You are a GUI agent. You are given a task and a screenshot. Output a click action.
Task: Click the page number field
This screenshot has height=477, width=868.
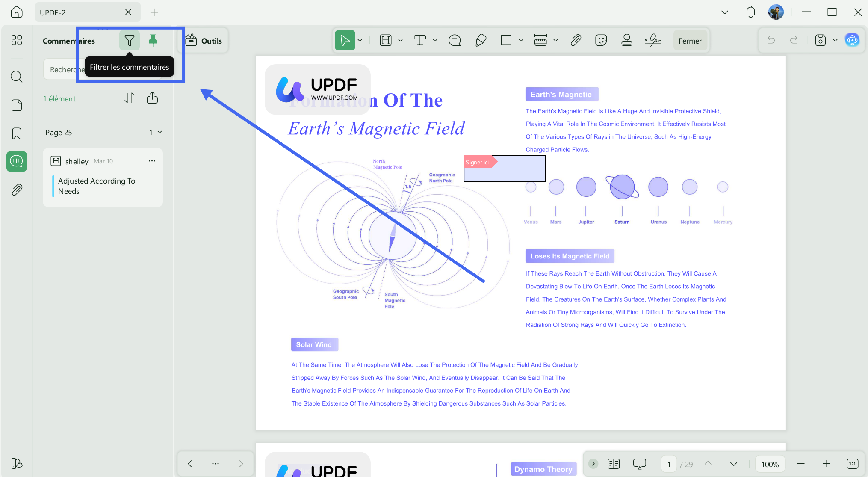669,464
